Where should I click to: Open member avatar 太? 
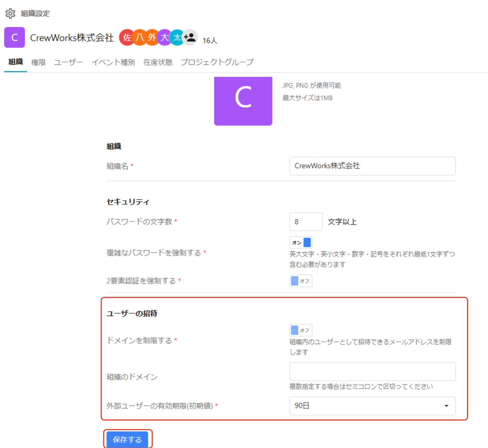tap(177, 37)
